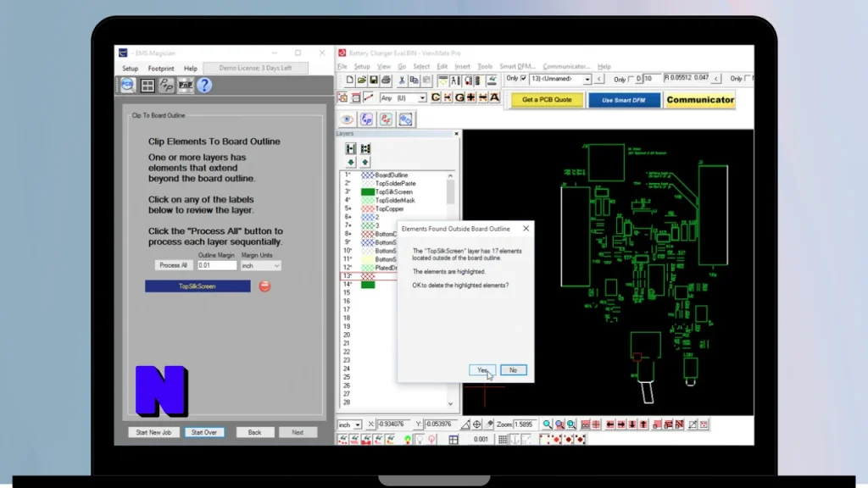Click Yes in Elements Found dialog
Viewport: 868px width, 488px height.
click(x=482, y=370)
